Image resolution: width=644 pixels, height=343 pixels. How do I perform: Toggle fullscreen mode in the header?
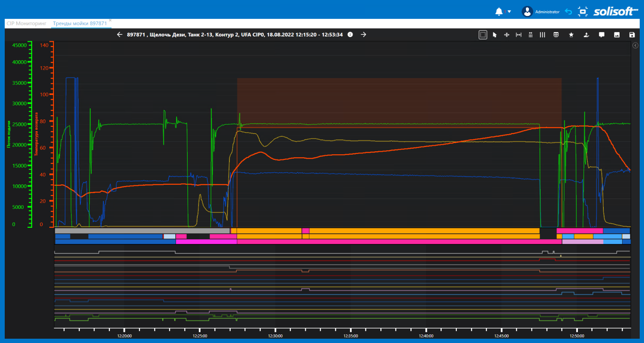coord(583,12)
